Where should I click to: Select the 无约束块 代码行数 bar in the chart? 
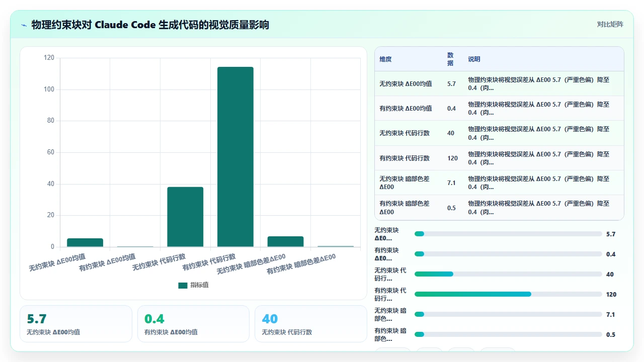(185, 217)
